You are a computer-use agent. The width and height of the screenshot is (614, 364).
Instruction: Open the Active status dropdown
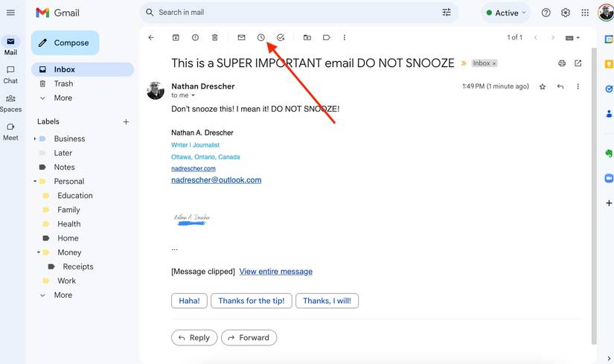(505, 13)
